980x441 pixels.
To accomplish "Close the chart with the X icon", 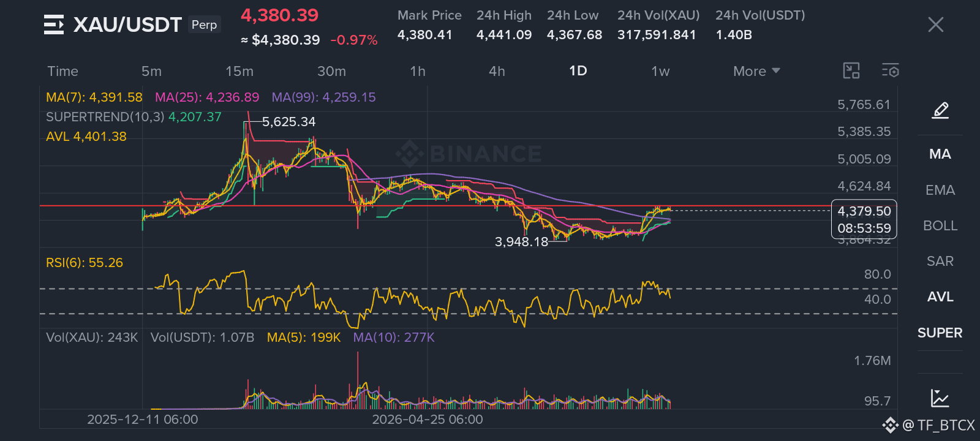I will point(935,24).
